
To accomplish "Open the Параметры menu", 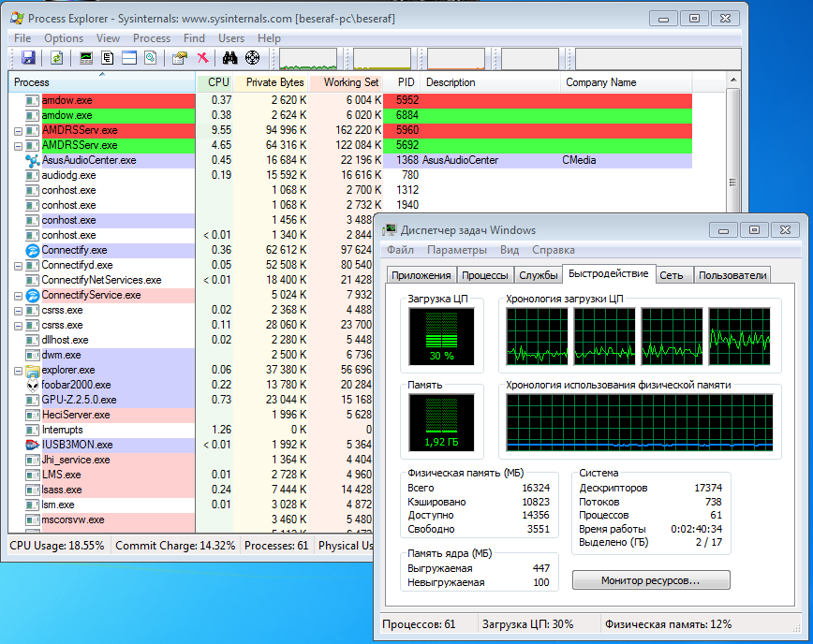I will click(457, 250).
